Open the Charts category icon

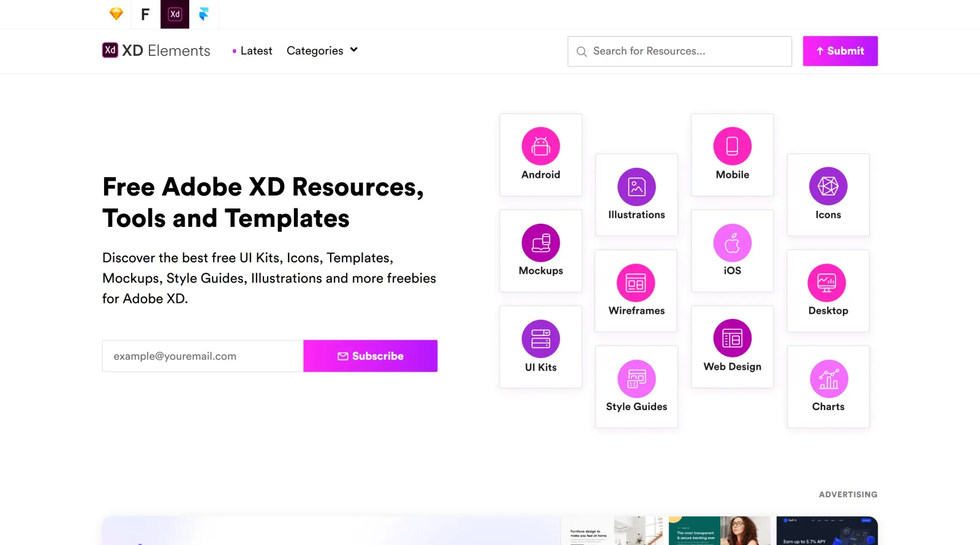tap(828, 379)
